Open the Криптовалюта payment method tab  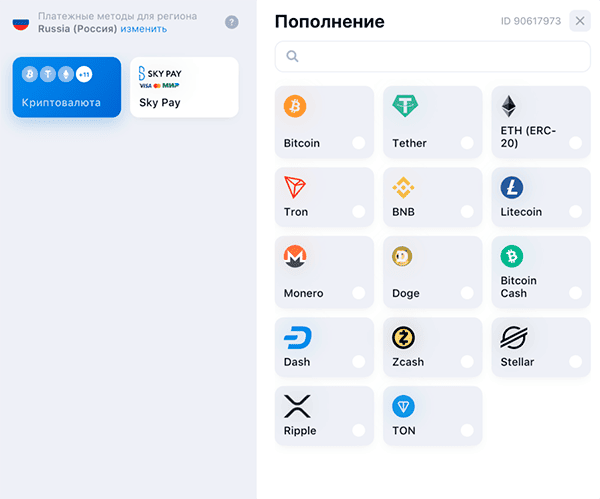(x=67, y=87)
